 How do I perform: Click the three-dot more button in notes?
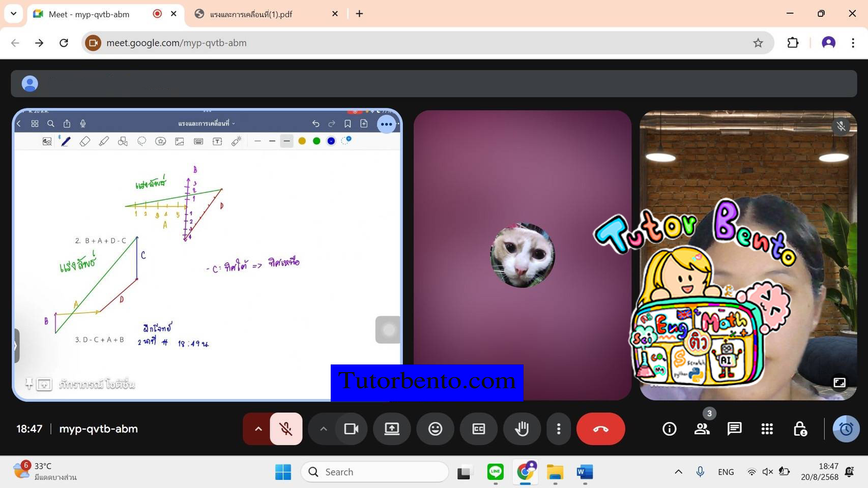coord(386,124)
